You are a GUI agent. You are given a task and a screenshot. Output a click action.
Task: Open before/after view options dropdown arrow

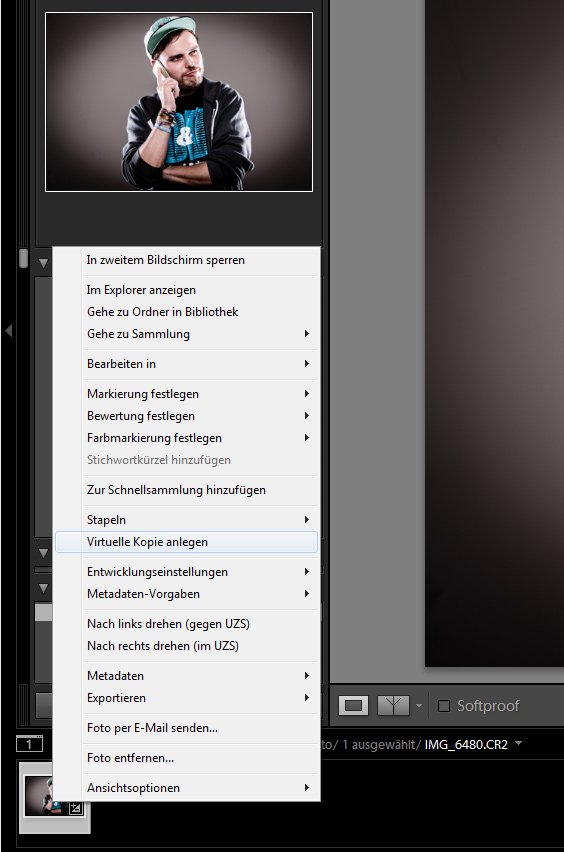418,705
